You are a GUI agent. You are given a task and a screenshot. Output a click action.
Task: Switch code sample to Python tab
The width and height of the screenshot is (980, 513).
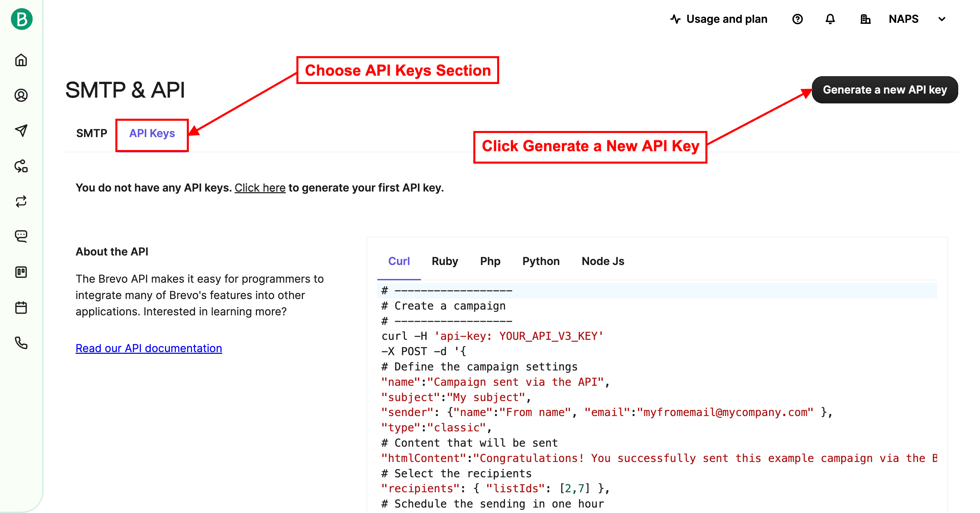pos(541,261)
